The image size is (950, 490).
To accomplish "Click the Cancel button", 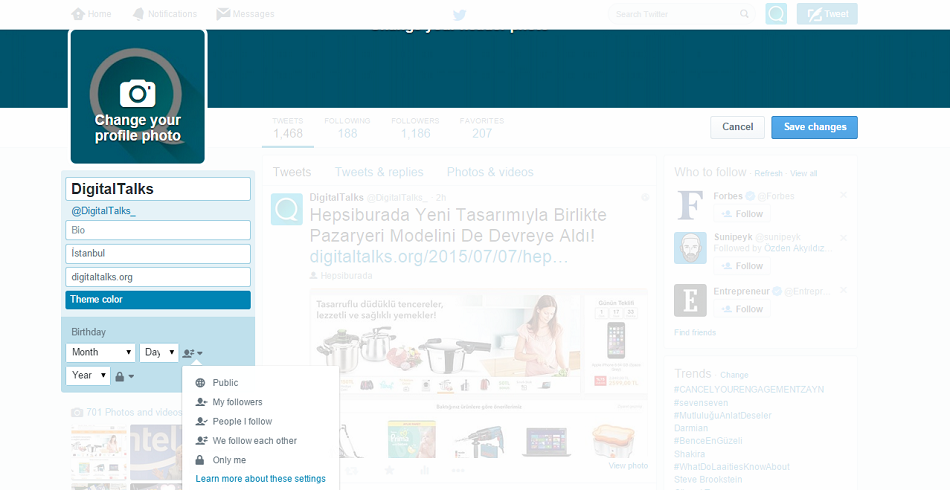I will (x=737, y=127).
